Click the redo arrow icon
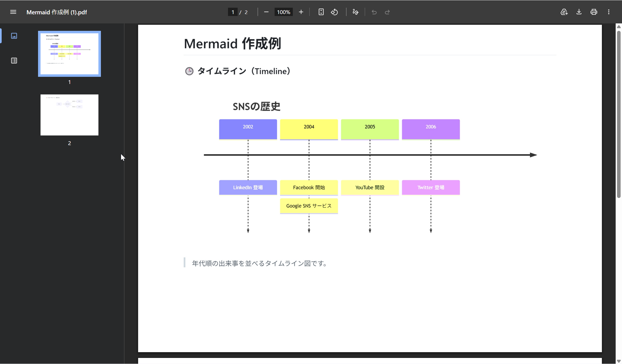The image size is (622, 364). tap(387, 12)
